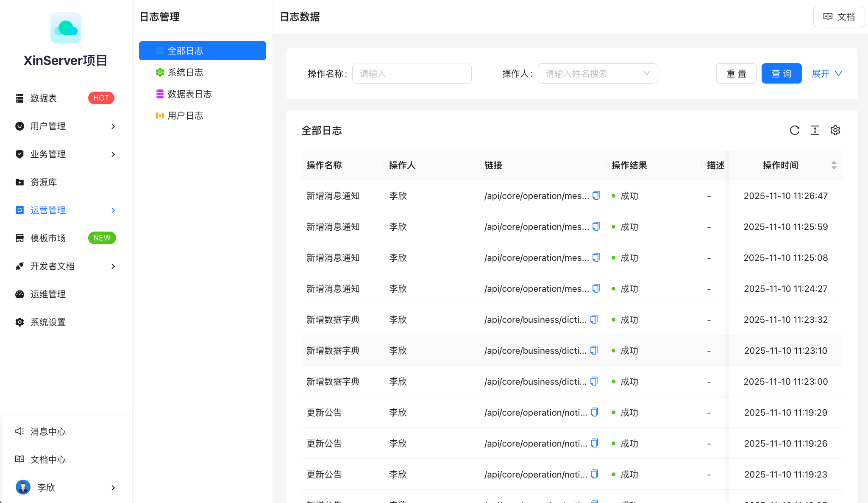Image resolution: width=868 pixels, height=503 pixels.
Task: Click the 李欣 user avatar
Action: click(x=23, y=487)
